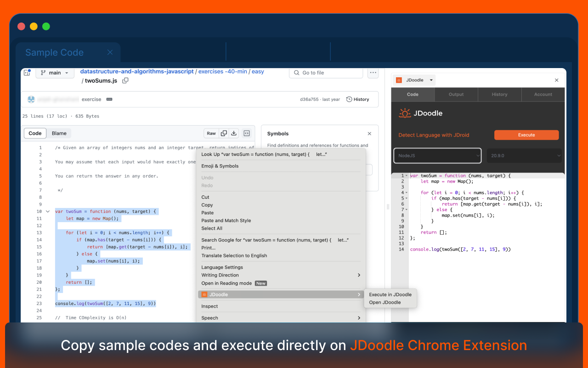Screen dimensions: 588x368
Task: Close the Symbols panel
Action: (x=369, y=134)
